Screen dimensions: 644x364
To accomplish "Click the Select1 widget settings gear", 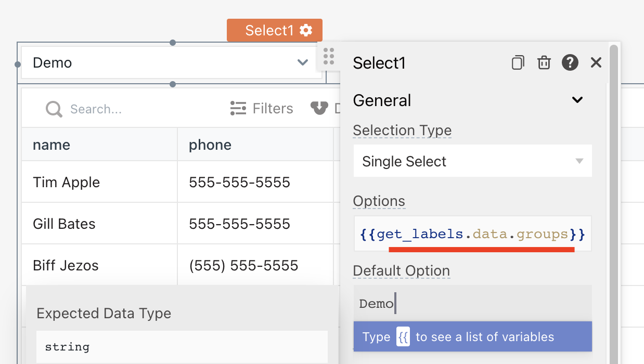I will (x=306, y=31).
